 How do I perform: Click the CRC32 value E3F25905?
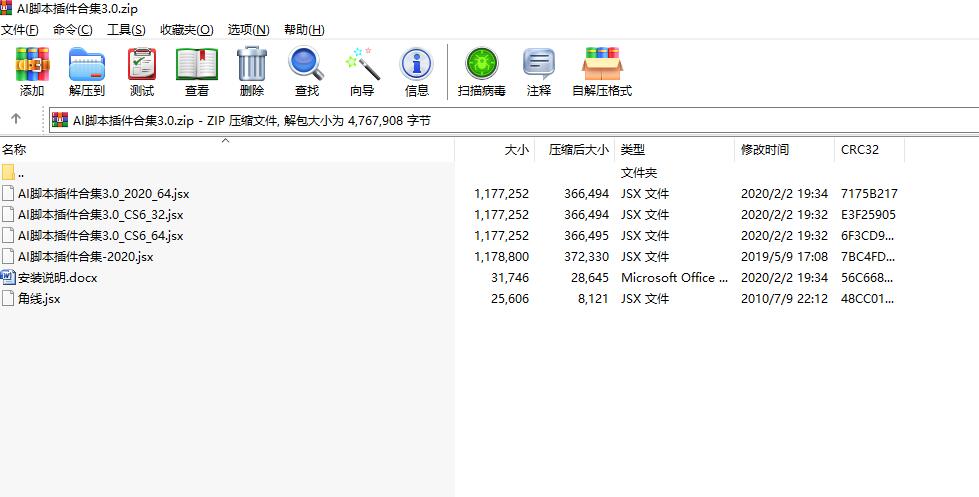click(x=868, y=215)
